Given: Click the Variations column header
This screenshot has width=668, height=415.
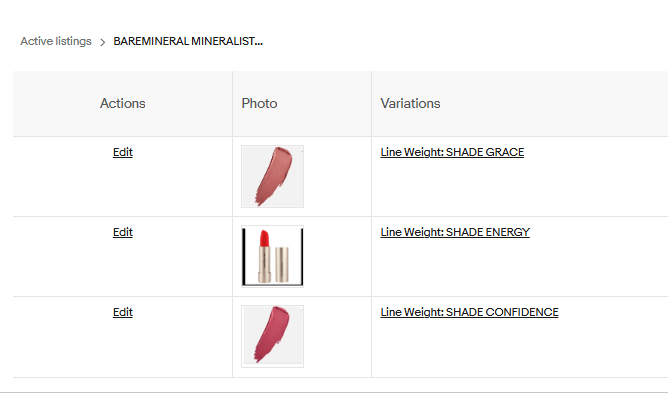Looking at the screenshot, I should pos(410,104).
